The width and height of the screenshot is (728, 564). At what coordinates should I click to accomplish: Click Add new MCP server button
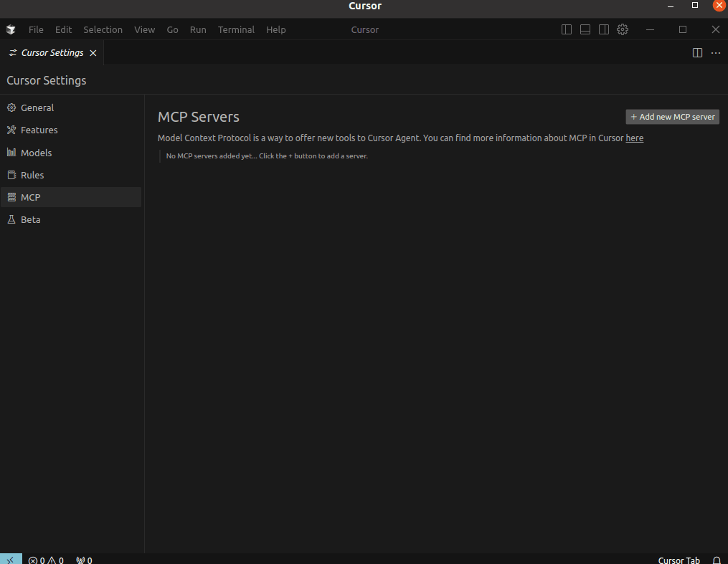tap(672, 117)
